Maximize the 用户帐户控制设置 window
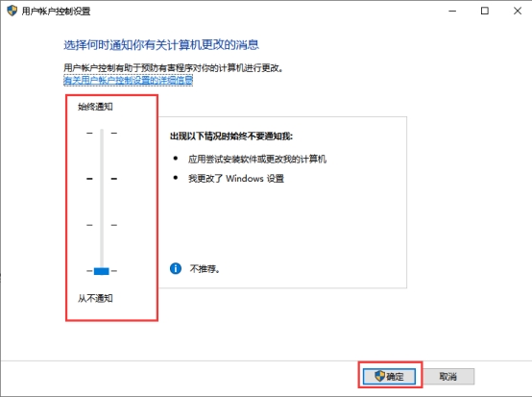Viewport: 532px width, 397px height. tap(485, 11)
